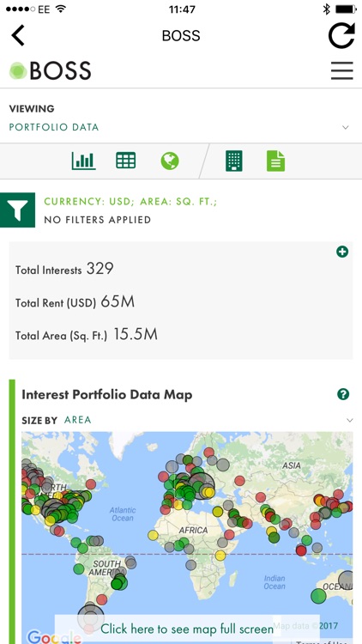Click the Atlantic Ocean label on map

click(123, 513)
